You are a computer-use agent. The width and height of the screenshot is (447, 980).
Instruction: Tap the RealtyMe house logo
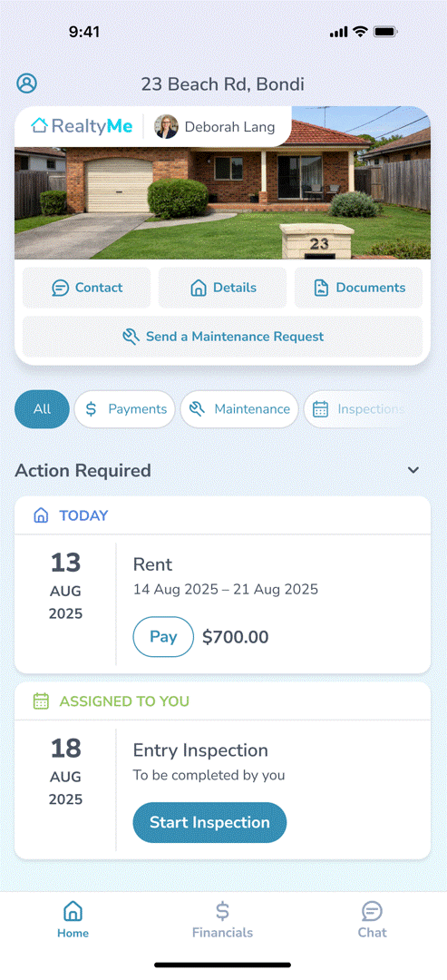(39, 125)
